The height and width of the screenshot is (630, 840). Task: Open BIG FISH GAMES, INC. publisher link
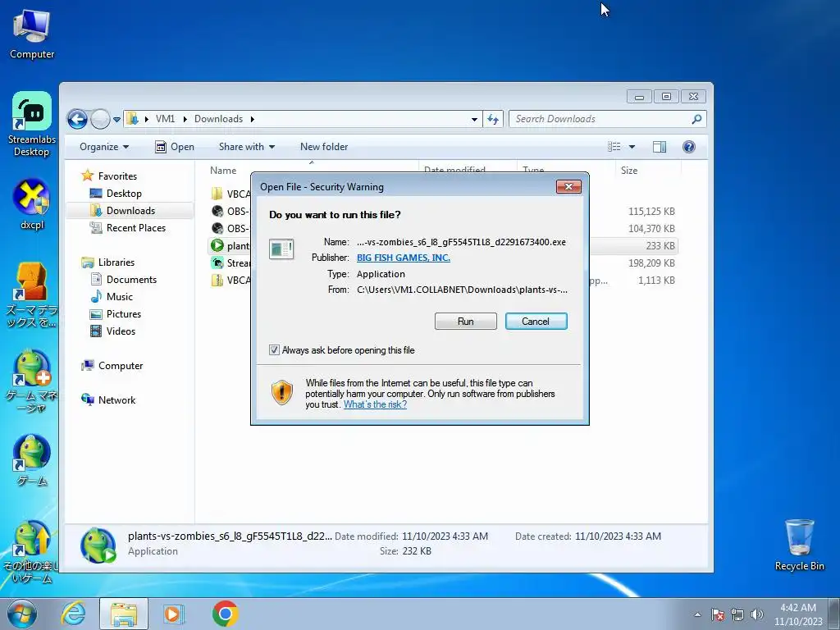(x=404, y=258)
